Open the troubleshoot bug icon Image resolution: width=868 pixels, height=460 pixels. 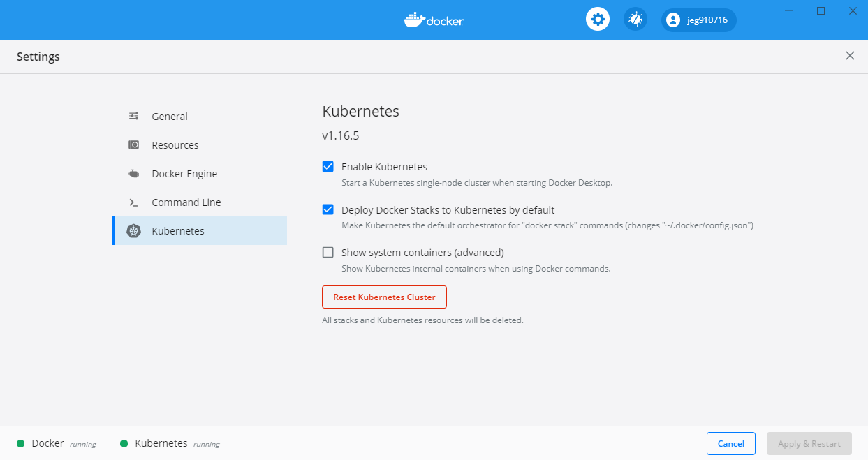click(x=635, y=20)
